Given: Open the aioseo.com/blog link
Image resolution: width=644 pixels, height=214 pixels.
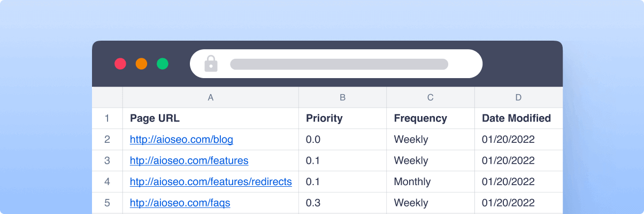Looking at the screenshot, I should click(181, 140).
